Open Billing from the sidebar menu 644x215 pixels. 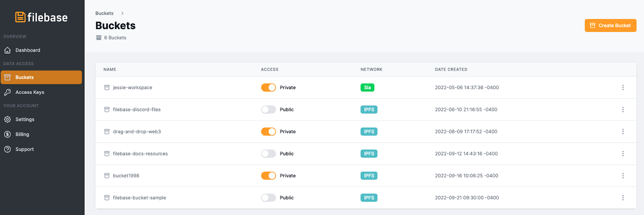[x=22, y=134]
